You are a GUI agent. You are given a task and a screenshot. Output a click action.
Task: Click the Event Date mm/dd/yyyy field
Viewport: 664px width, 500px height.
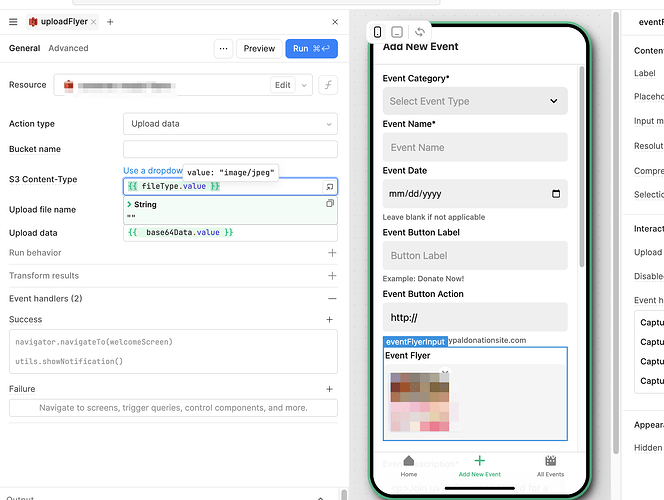click(x=475, y=193)
